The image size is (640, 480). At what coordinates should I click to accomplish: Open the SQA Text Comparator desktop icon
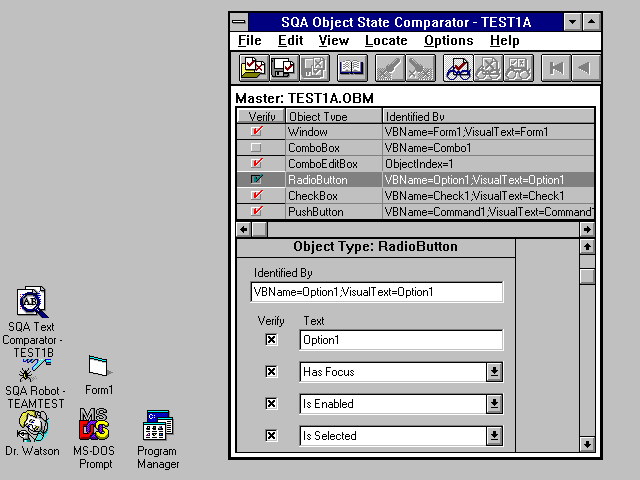(x=32, y=302)
